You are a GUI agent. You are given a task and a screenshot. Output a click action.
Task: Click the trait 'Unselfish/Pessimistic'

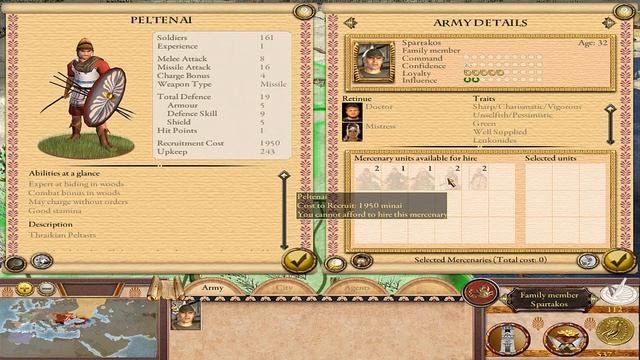[x=513, y=115]
